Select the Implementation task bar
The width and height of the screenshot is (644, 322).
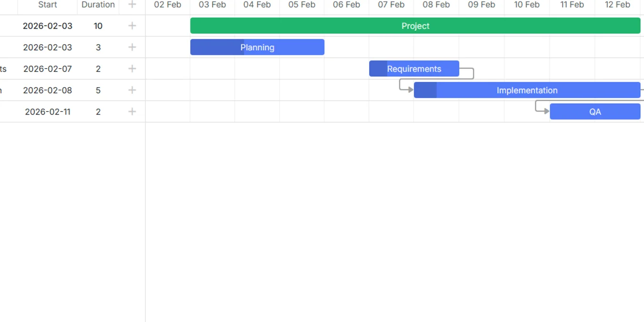(x=527, y=90)
